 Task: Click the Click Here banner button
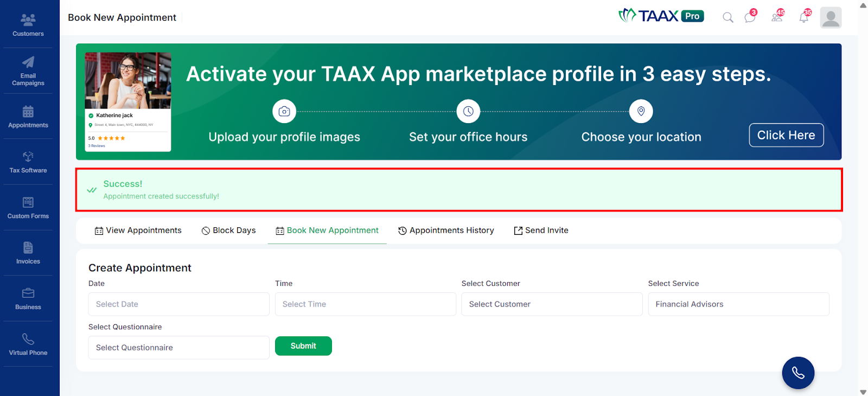[x=786, y=135]
